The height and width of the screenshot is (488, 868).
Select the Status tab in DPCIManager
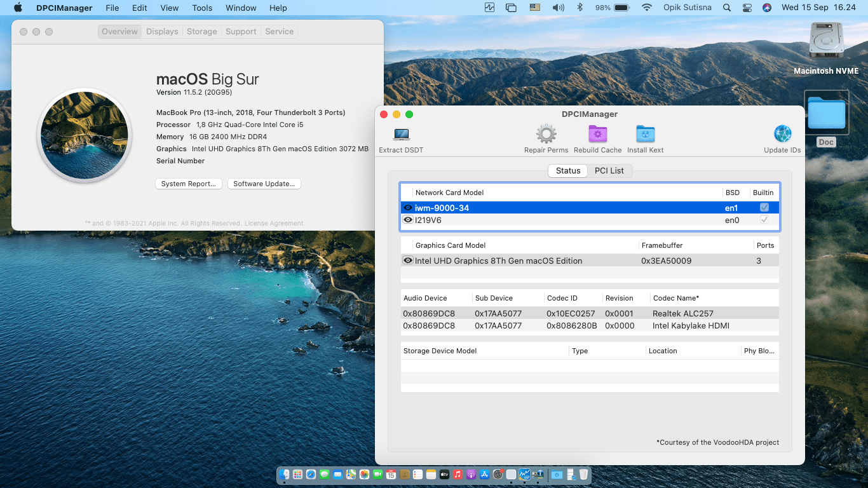(x=568, y=170)
